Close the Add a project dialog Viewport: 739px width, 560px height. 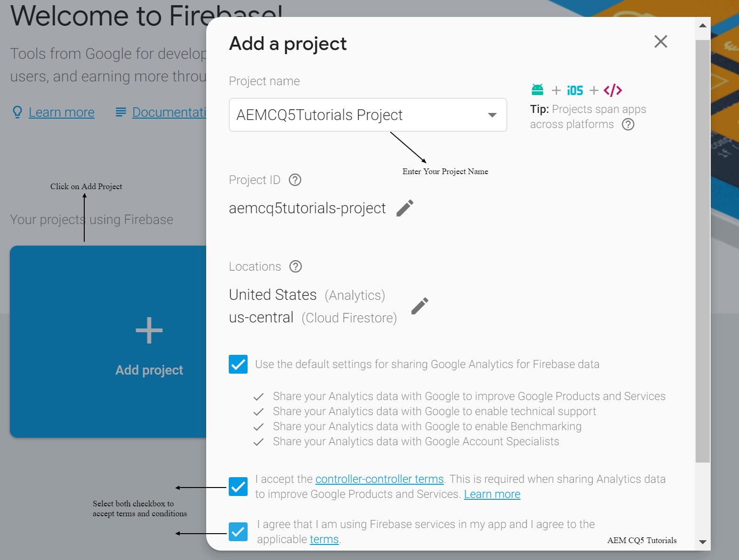[x=661, y=41]
